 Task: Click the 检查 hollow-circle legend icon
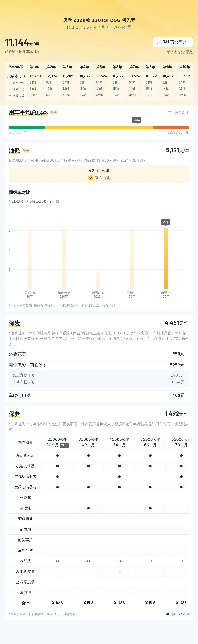pyautogui.click(x=181, y=614)
